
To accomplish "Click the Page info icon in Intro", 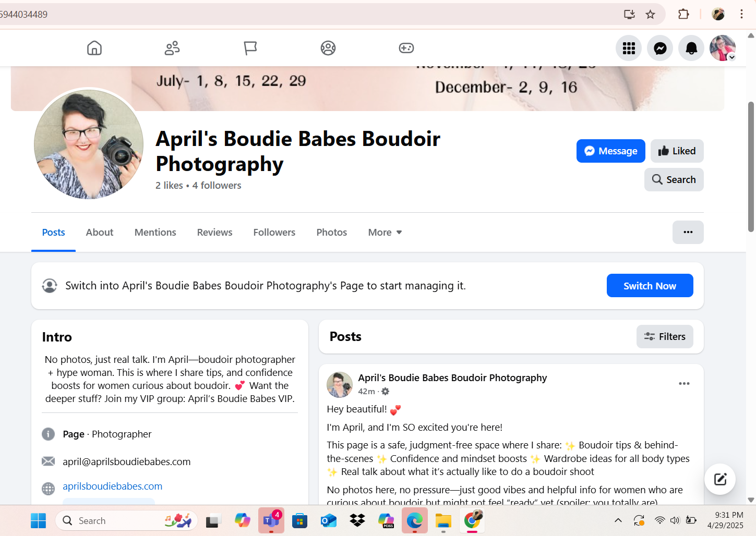I will pos(48,434).
